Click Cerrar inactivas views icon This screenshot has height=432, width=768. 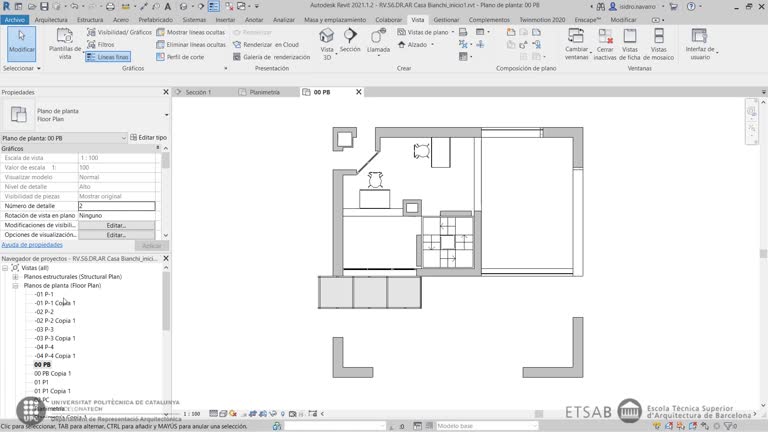(x=605, y=45)
